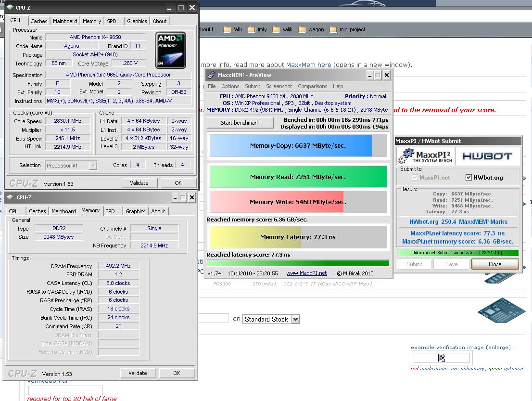Open the Help menu in MaxxMEM
The width and height of the screenshot is (532, 401).
pos(338,86)
